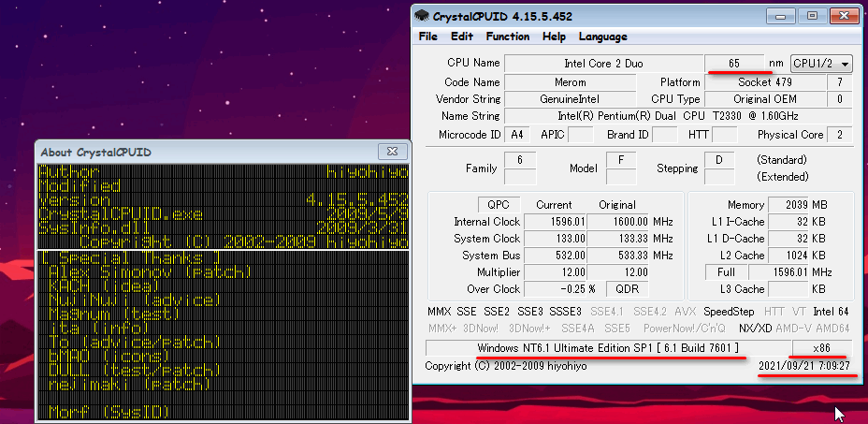The width and height of the screenshot is (868, 424).
Task: Open the Function menu
Action: pos(508,37)
